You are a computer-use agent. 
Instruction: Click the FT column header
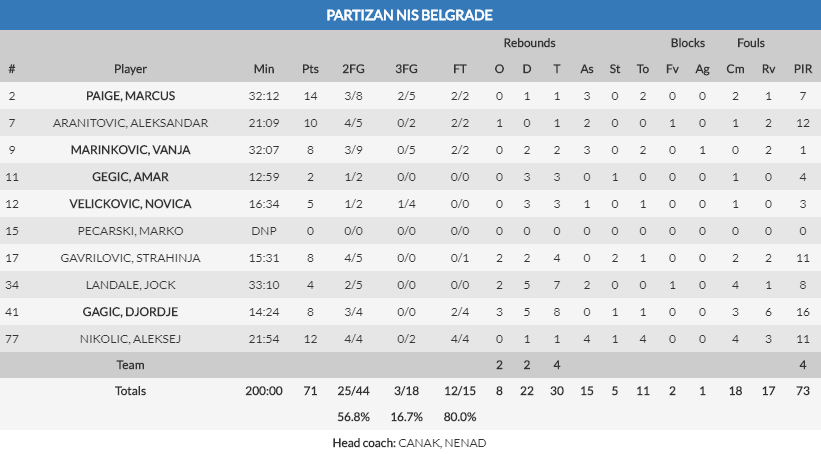point(460,69)
